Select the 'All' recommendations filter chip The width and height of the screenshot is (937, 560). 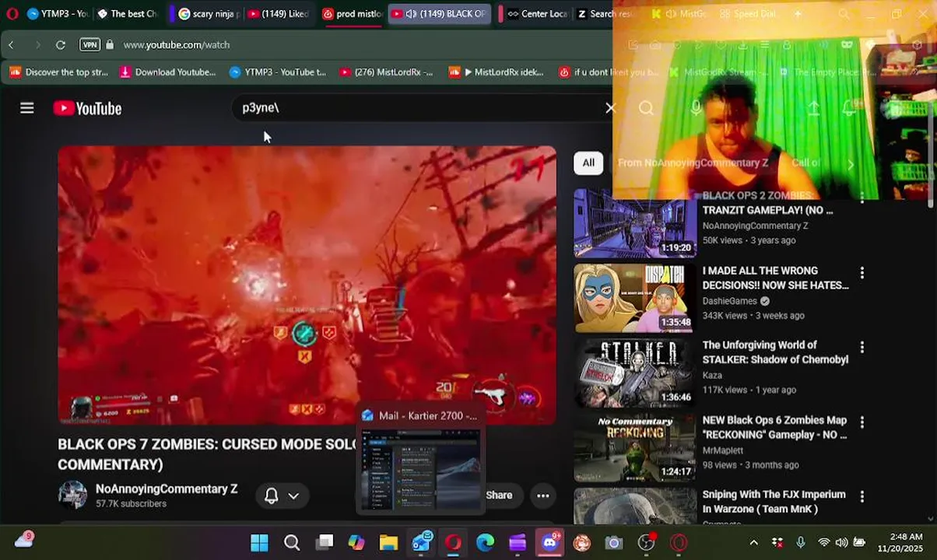click(x=588, y=163)
